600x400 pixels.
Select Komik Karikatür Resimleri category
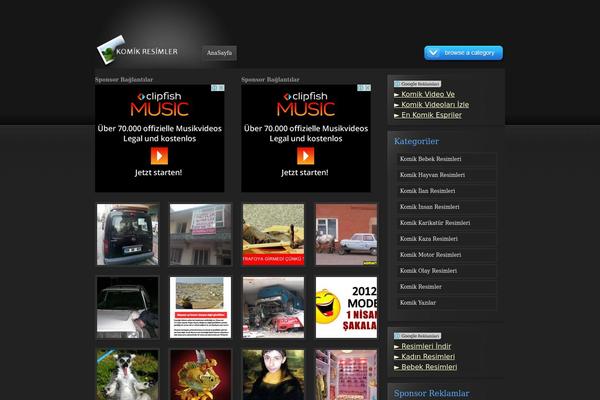point(446,223)
